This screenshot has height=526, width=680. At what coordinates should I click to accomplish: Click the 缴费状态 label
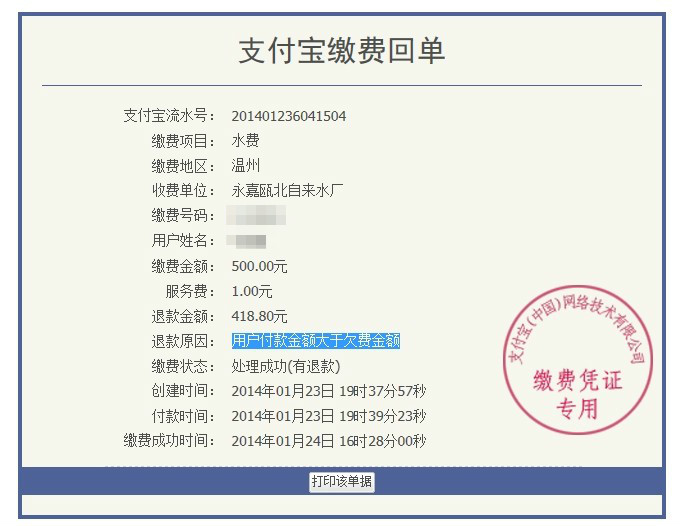[x=183, y=366]
